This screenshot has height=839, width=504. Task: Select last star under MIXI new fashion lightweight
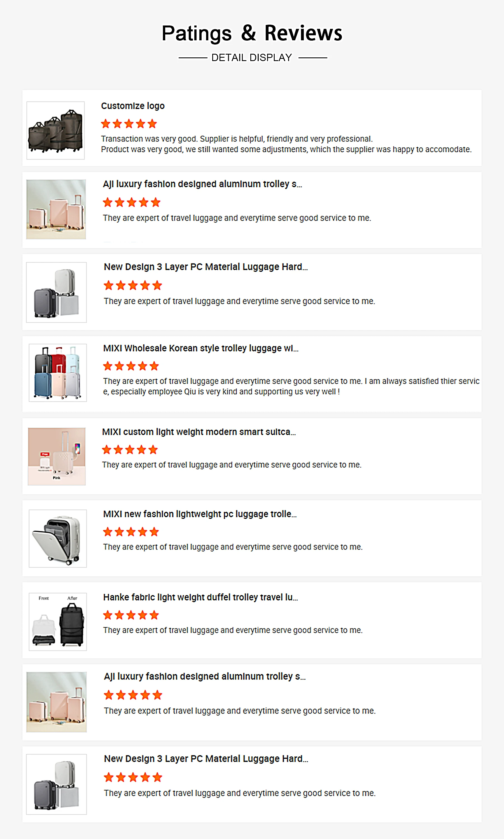(154, 532)
